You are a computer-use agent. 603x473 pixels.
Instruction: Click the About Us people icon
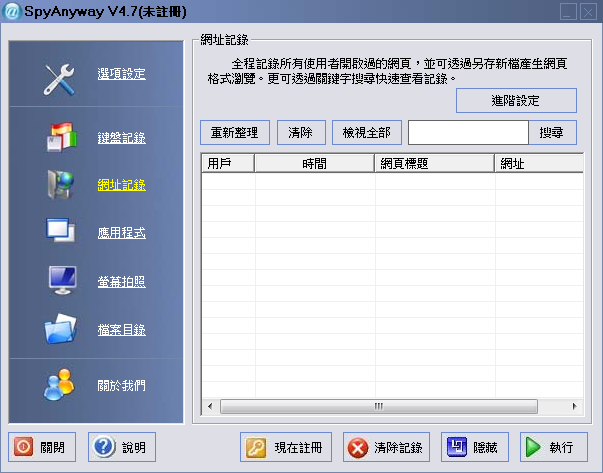tap(61, 384)
